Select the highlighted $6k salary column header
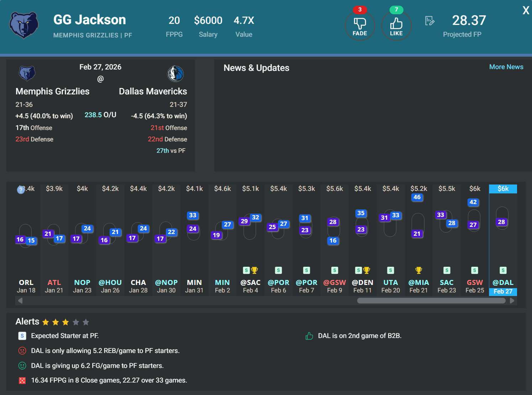This screenshot has width=532, height=395. coord(503,189)
